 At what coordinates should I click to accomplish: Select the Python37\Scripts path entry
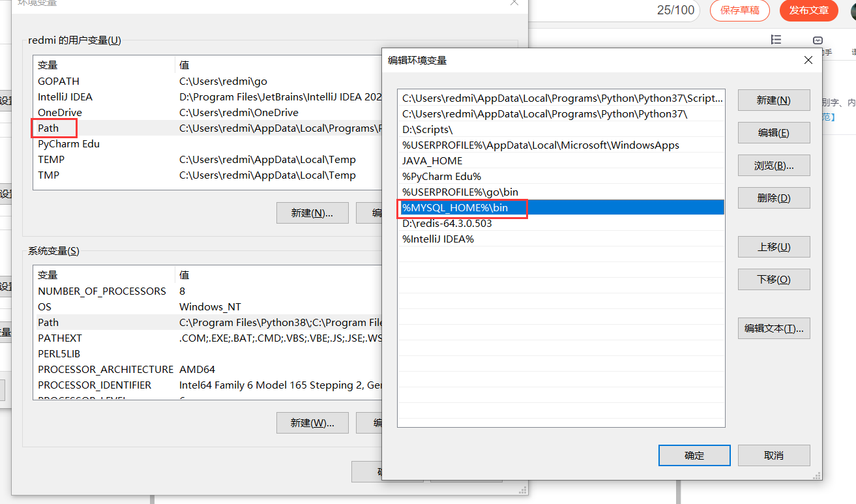click(561, 98)
